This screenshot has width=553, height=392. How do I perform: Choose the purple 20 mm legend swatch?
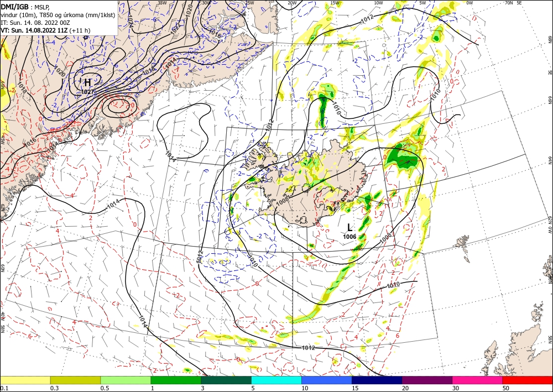(x=427, y=380)
